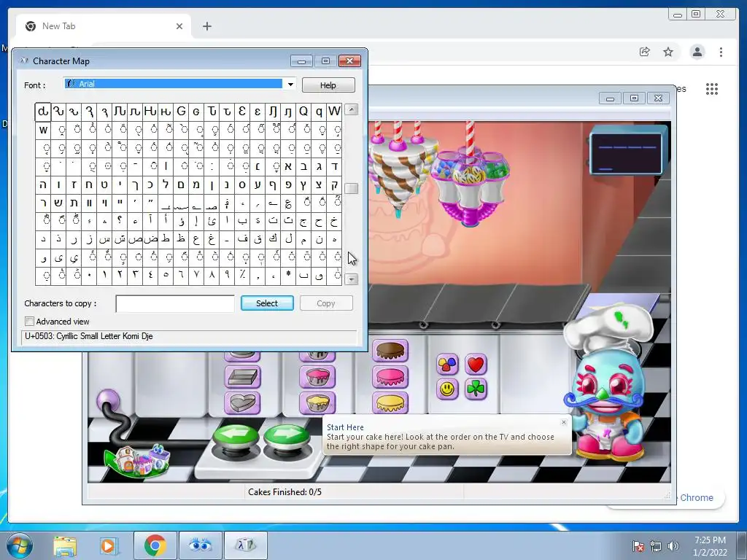Screen dimensions: 747x560
Task: Click the Character Map taskbar icon
Action: [x=245, y=545]
